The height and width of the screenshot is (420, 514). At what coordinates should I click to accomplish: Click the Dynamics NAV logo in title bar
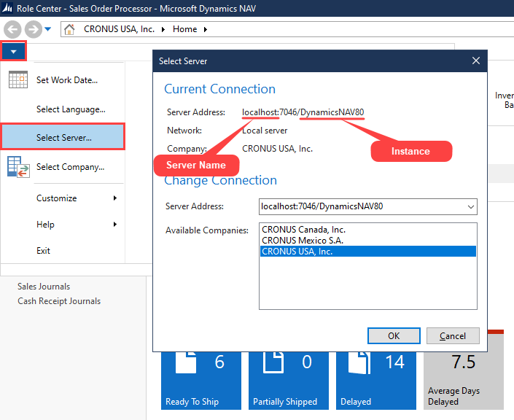pos(7,8)
